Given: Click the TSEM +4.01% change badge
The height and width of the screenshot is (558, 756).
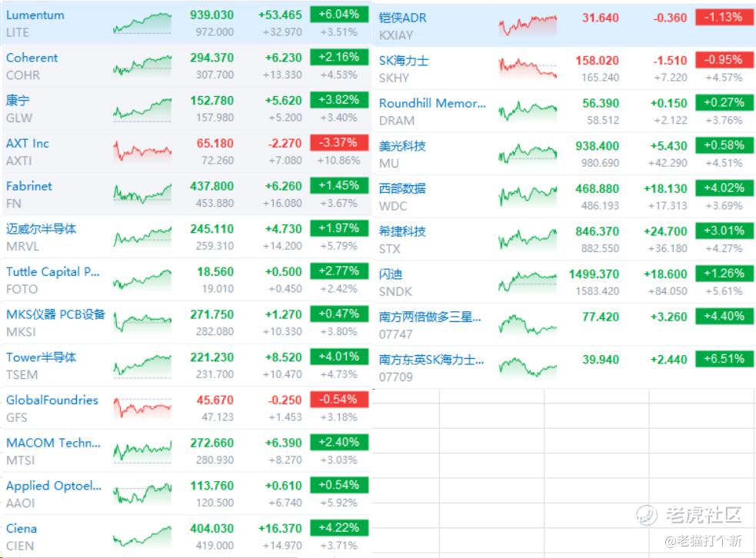Looking at the screenshot, I should (339, 357).
